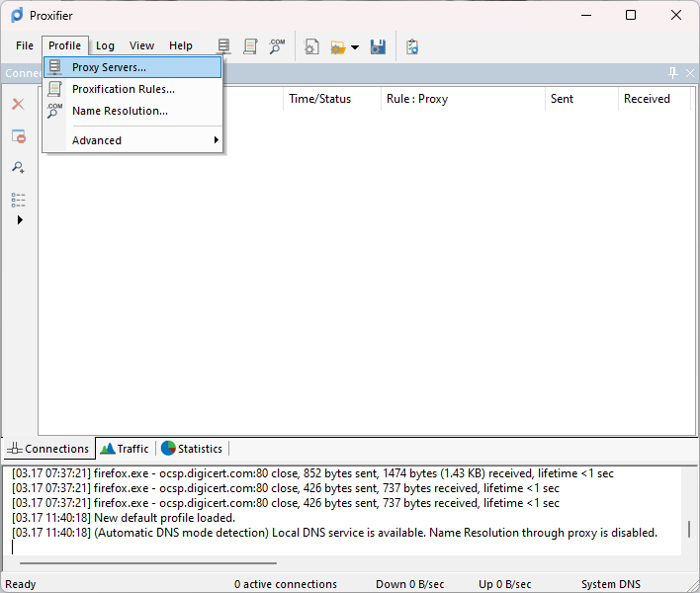Switch to the Traffic tab
This screenshot has height=593, width=700.
pos(125,449)
